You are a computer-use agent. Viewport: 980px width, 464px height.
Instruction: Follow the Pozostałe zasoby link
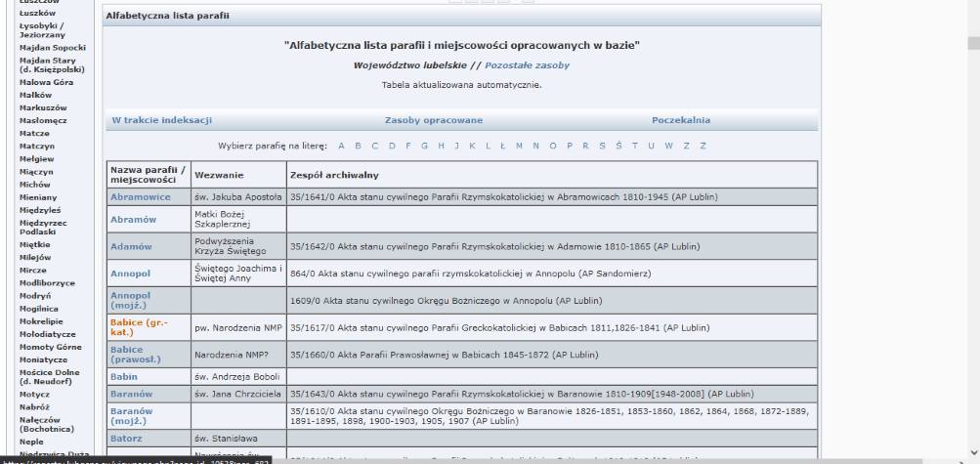(527, 65)
